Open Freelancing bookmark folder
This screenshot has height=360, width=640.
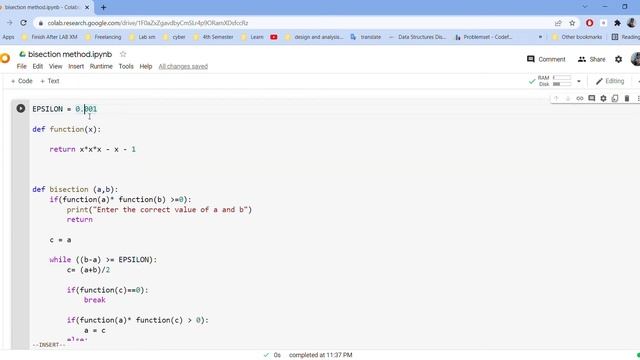point(103,37)
